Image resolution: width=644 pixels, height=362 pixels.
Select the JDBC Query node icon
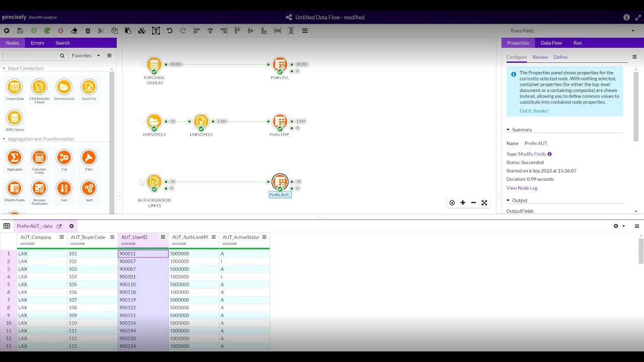click(15, 118)
